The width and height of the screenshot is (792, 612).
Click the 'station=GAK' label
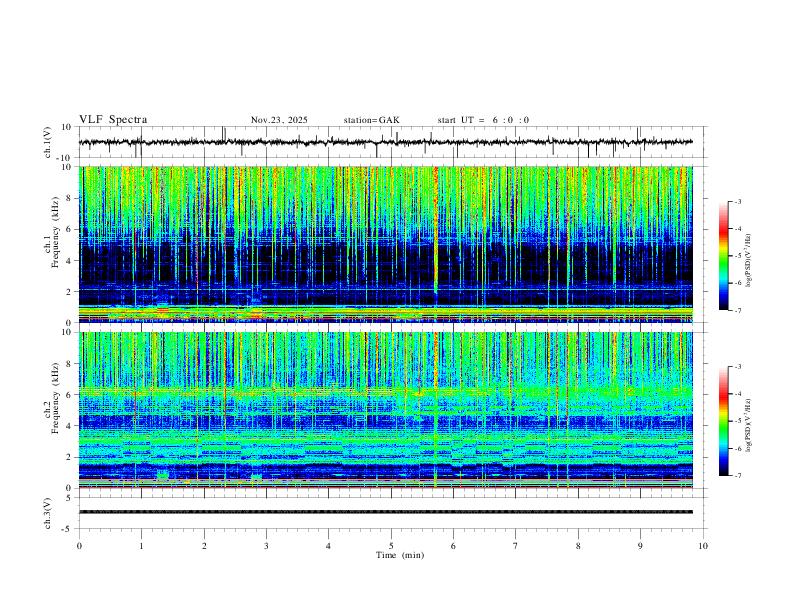click(371, 120)
